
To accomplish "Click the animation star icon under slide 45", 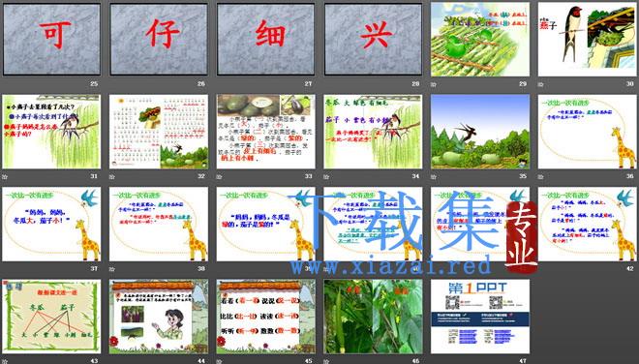I will [219, 361].
